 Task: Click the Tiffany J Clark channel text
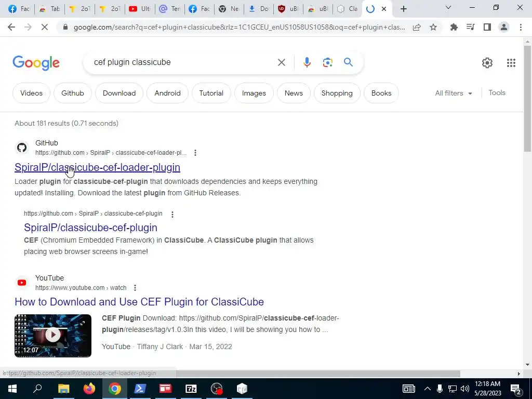(x=160, y=347)
